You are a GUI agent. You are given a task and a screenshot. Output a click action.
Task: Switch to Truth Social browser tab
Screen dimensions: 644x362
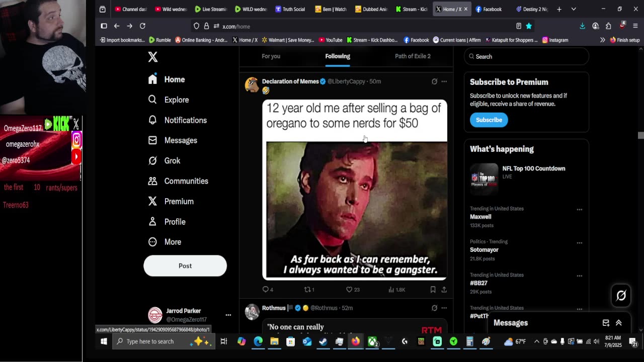click(x=290, y=9)
